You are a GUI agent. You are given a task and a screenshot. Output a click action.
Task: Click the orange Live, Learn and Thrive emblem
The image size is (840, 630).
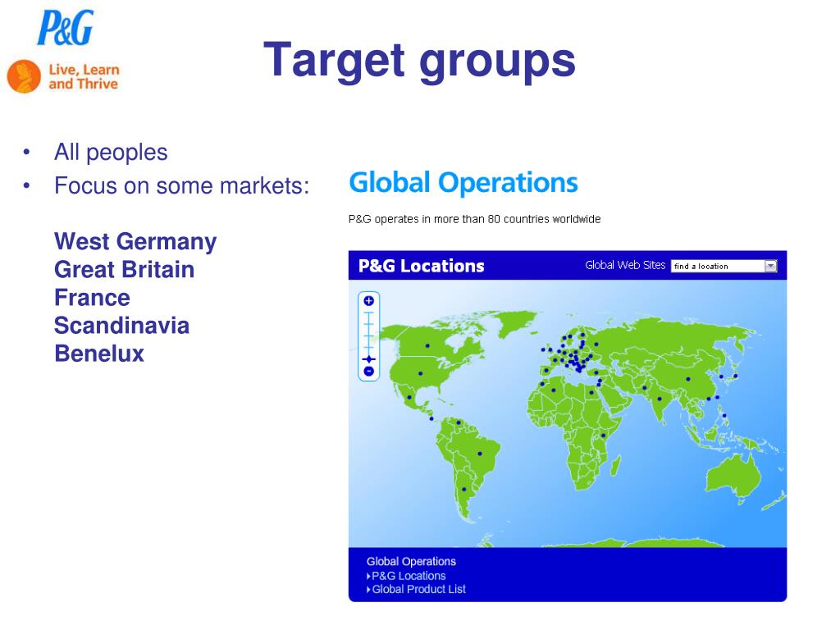click(x=24, y=76)
